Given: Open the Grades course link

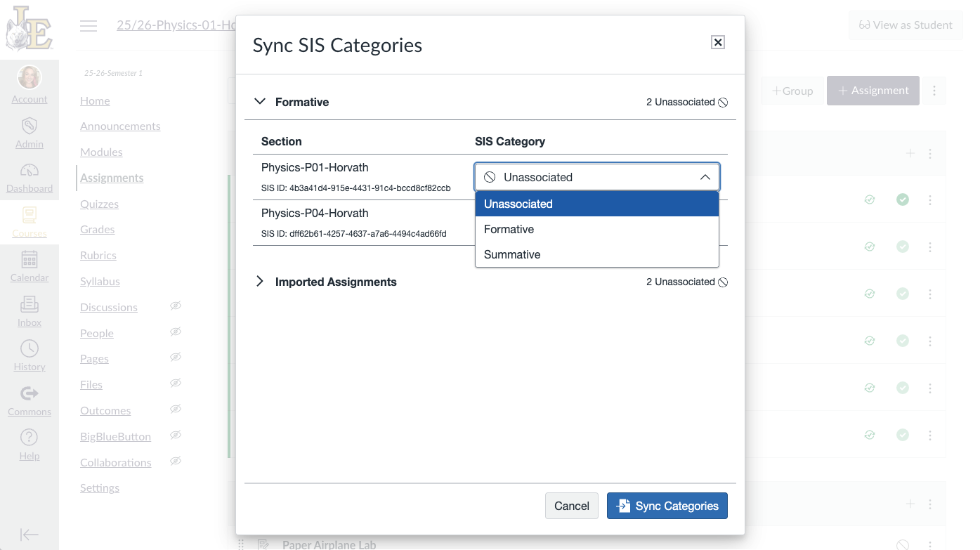Looking at the screenshot, I should point(97,230).
